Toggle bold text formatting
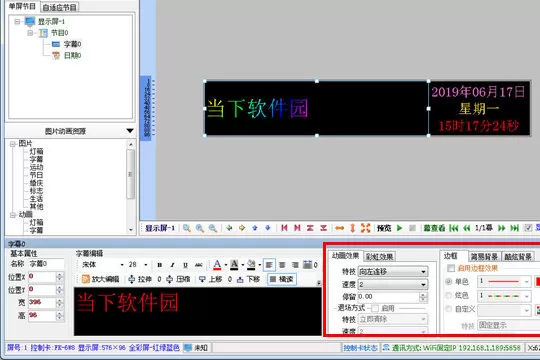540x360 pixels. click(x=159, y=265)
